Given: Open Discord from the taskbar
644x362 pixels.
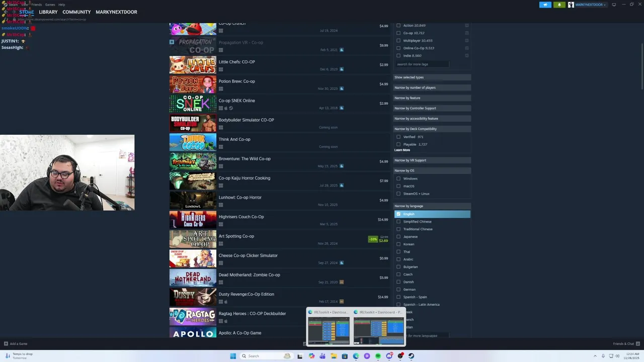Looking at the screenshot, I should click(389, 356).
